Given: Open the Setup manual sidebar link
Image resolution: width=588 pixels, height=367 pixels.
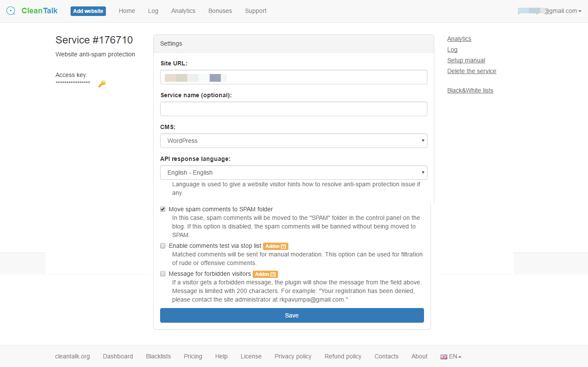Looking at the screenshot, I should click(x=466, y=60).
